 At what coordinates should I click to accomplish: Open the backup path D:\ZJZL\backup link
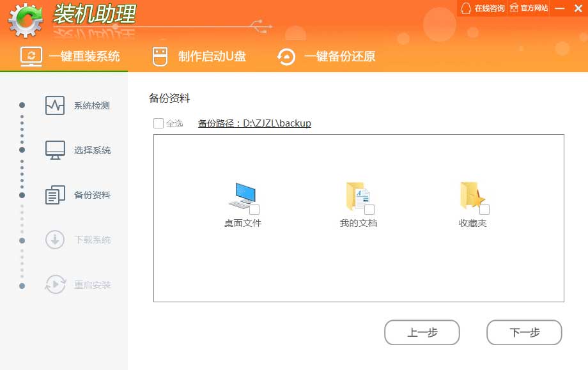(x=254, y=123)
